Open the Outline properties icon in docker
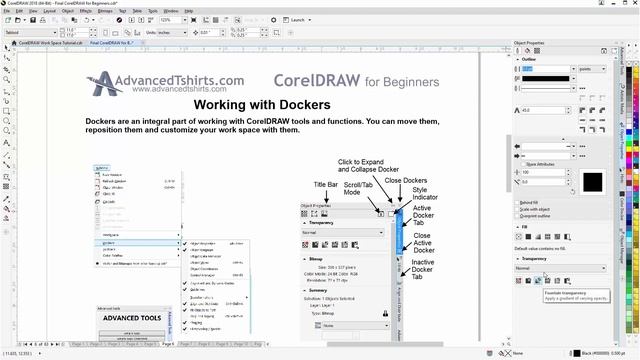This screenshot has width=640, height=360. click(518, 51)
